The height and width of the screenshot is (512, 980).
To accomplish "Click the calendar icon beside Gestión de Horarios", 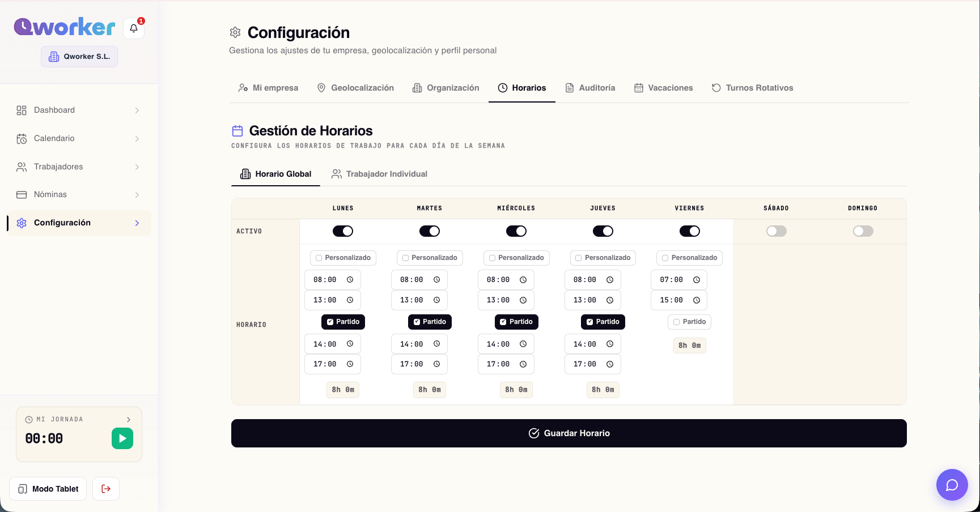I will [x=237, y=131].
